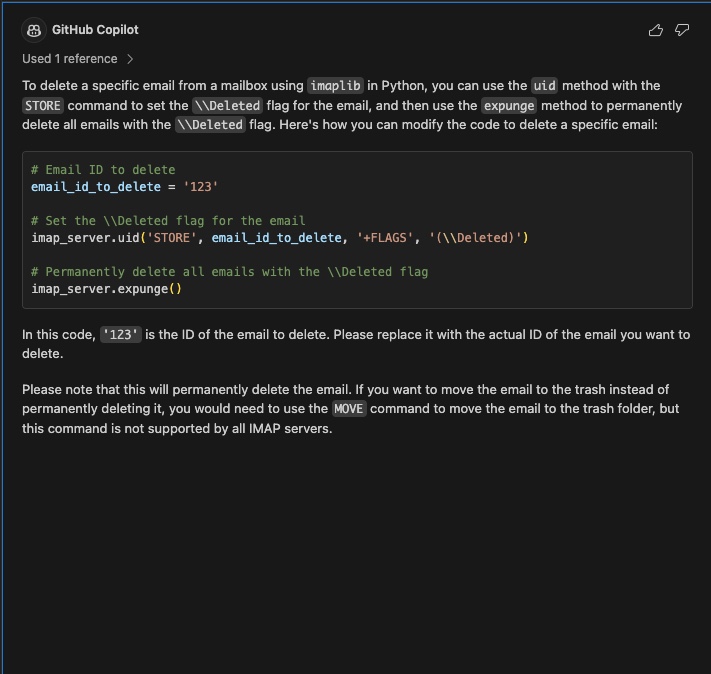Click the GitHub Copilot avatar icon
The image size is (711, 674).
tap(33, 30)
